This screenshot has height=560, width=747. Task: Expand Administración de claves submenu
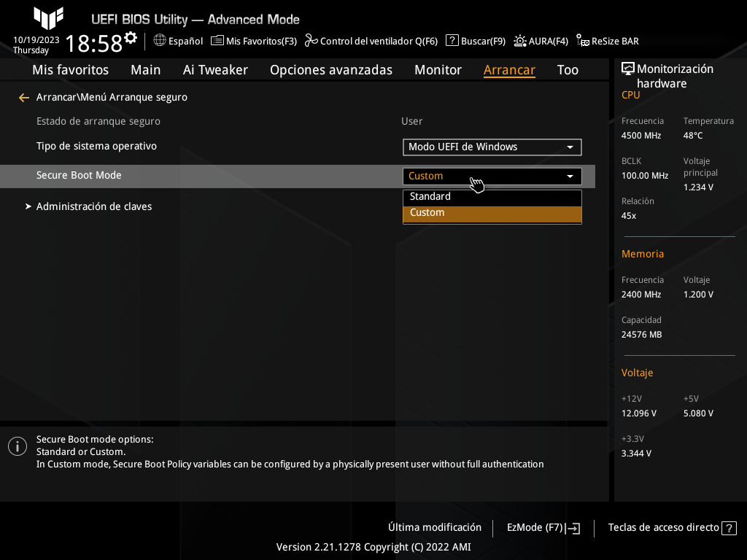click(x=94, y=206)
